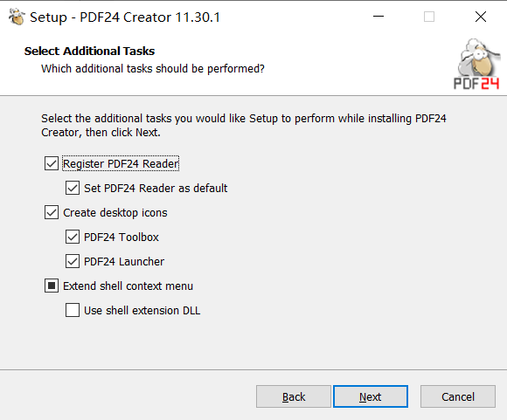Click the Use shell extension DLL label

point(142,311)
